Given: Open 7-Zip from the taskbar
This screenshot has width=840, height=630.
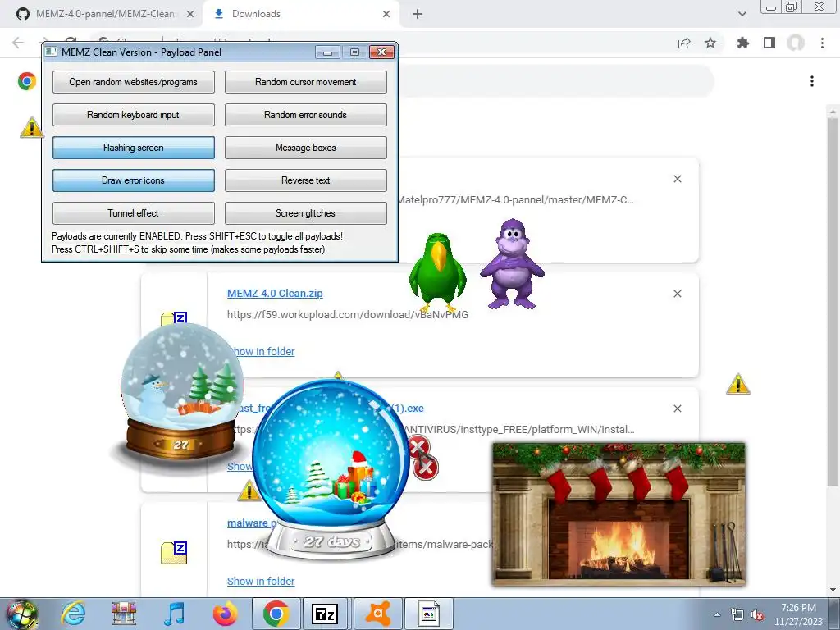Looking at the screenshot, I should click(325, 614).
